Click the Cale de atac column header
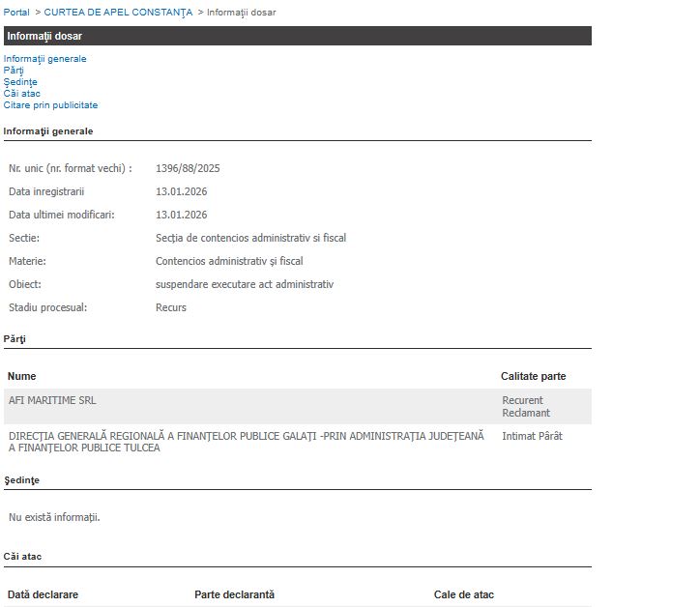This screenshot has width=700, height=607. [463, 594]
